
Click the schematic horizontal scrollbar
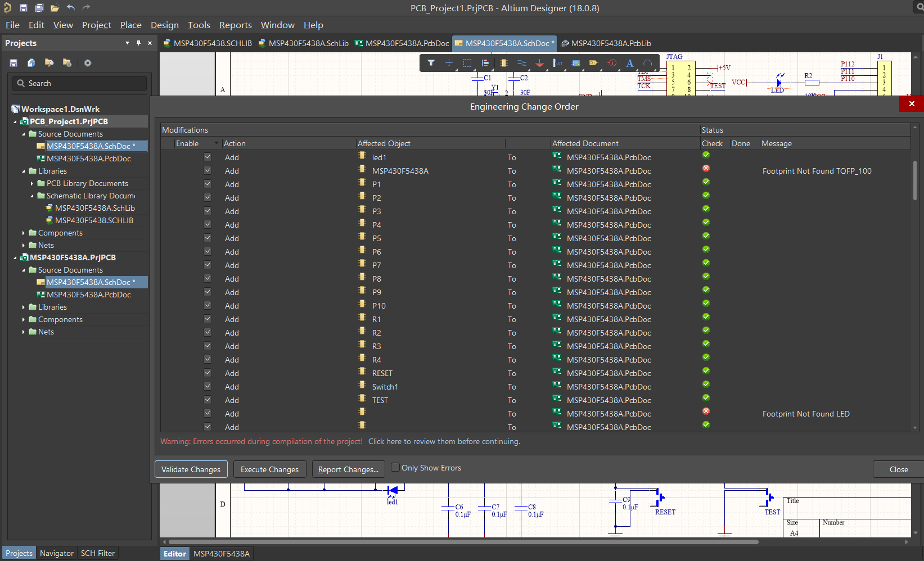[463, 542]
